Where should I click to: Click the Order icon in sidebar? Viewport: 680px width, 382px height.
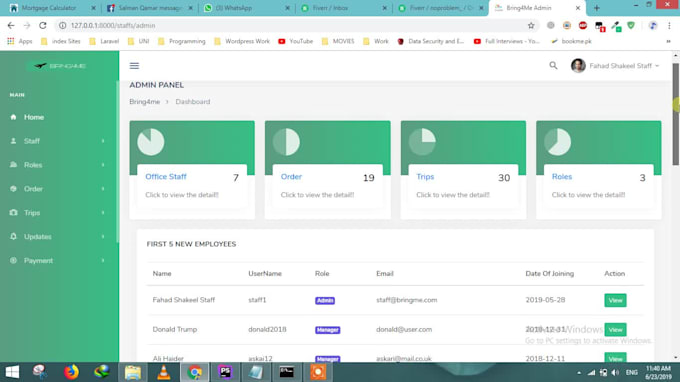coord(13,189)
